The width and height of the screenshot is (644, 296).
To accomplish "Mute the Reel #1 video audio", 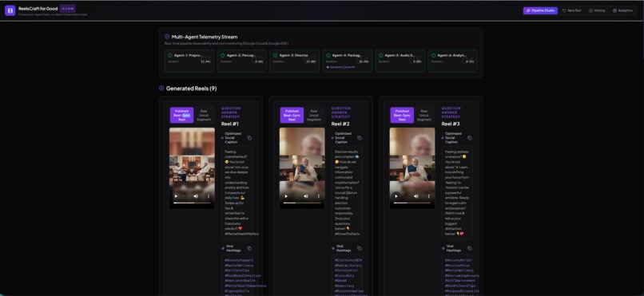I will tap(196, 196).
